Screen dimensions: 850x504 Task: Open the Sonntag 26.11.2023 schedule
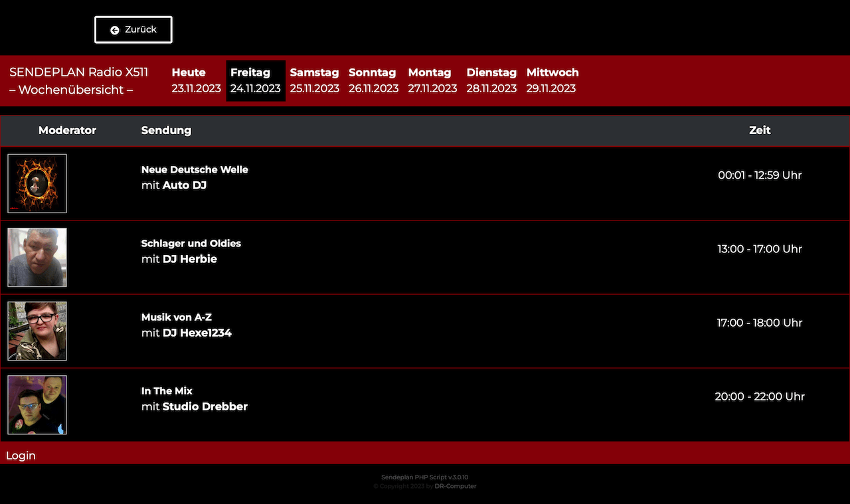(x=373, y=80)
